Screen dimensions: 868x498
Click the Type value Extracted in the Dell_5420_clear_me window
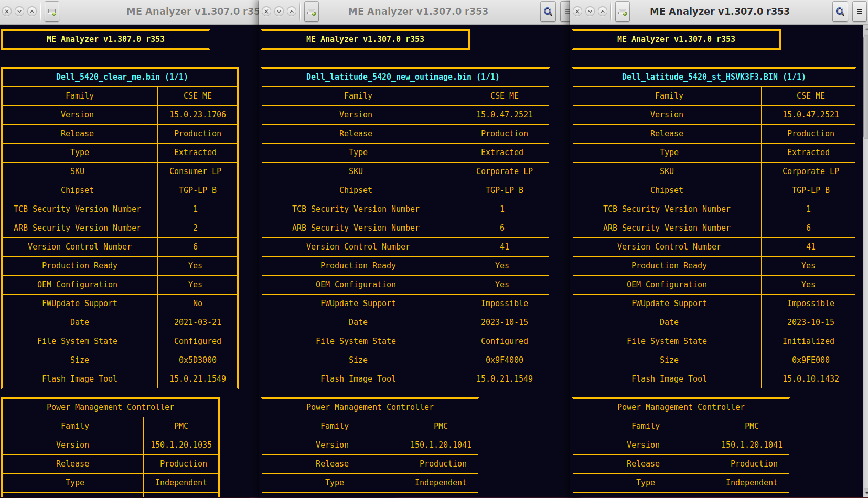click(x=195, y=153)
